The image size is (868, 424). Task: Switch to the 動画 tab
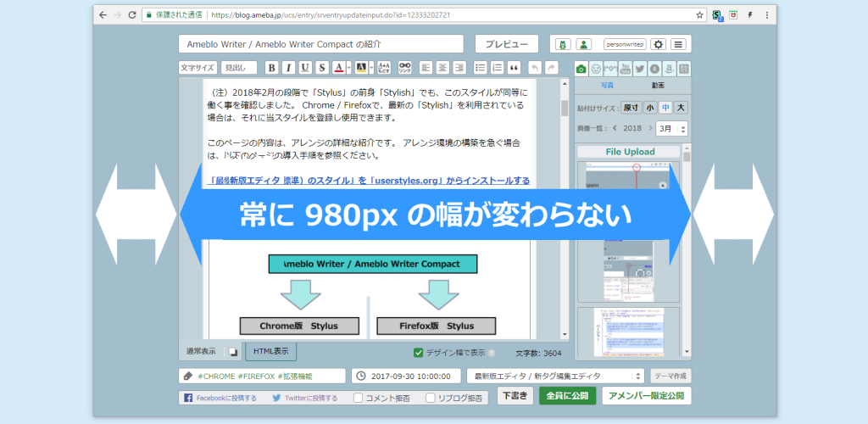(658, 86)
